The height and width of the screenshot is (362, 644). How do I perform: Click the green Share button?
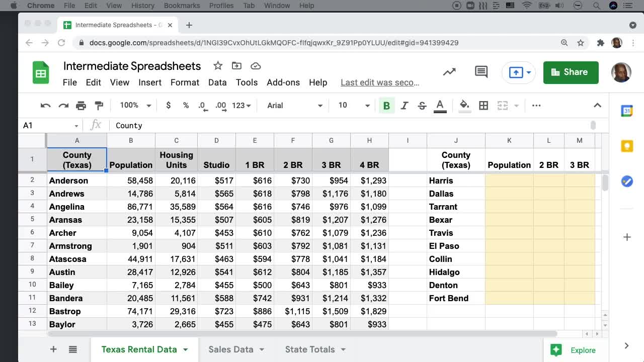(x=571, y=72)
